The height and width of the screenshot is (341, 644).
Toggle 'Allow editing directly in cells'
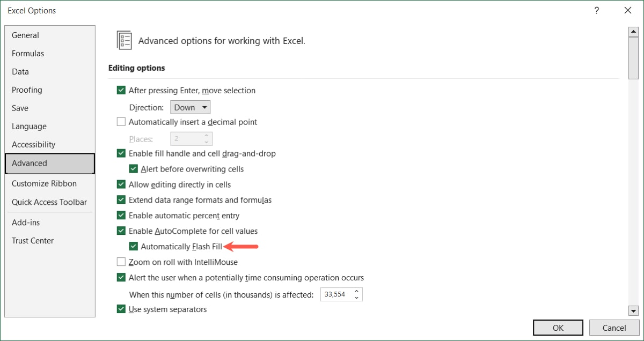pyautogui.click(x=121, y=184)
